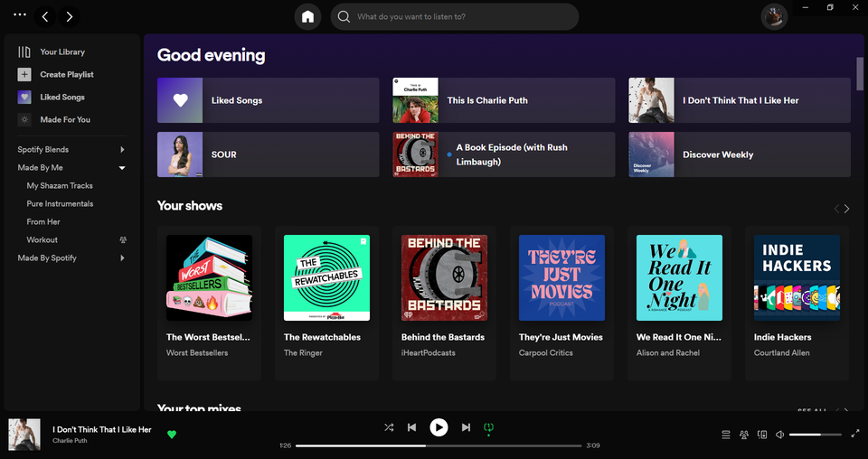Click the search magnifier icon
The height and width of the screenshot is (459, 868).
[344, 16]
